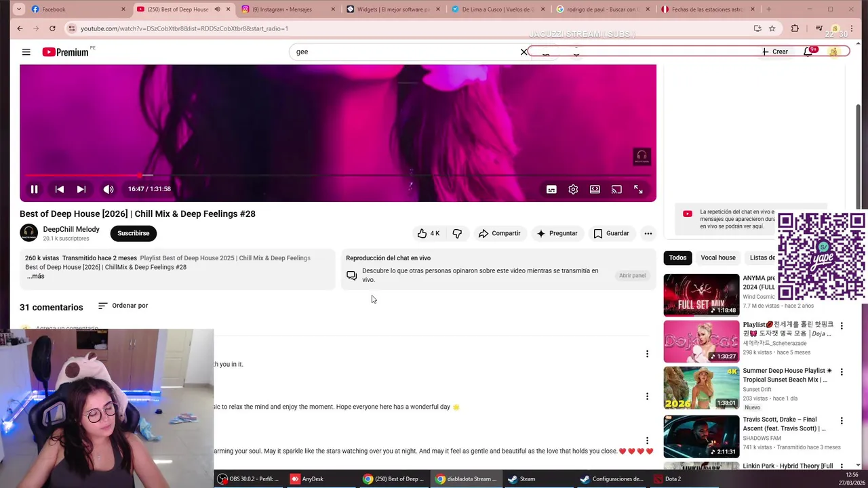The height and width of the screenshot is (488, 868).
Task: Open the Preguntar AI button
Action: pyautogui.click(x=557, y=233)
